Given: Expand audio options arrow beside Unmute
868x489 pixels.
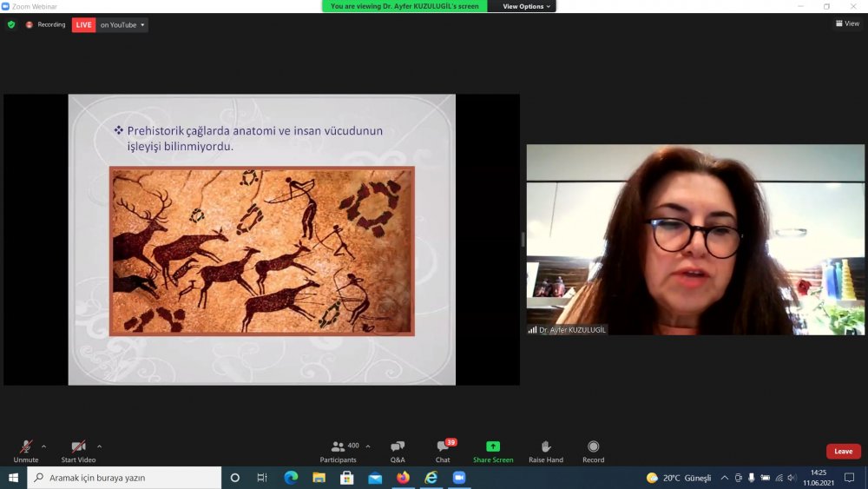Looking at the screenshot, I should (44, 446).
